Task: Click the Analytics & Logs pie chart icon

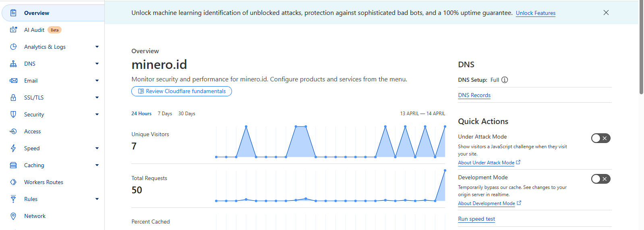Action: [13, 47]
